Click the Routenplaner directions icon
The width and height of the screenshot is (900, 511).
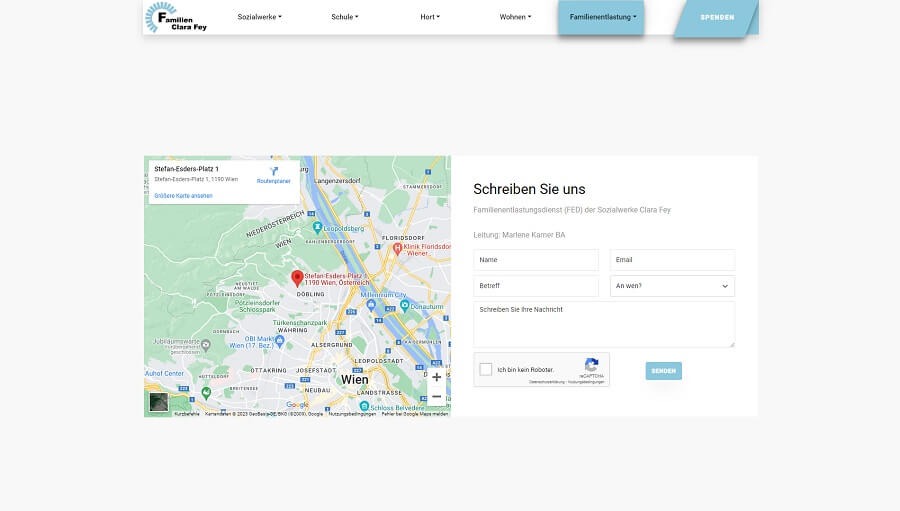273,171
